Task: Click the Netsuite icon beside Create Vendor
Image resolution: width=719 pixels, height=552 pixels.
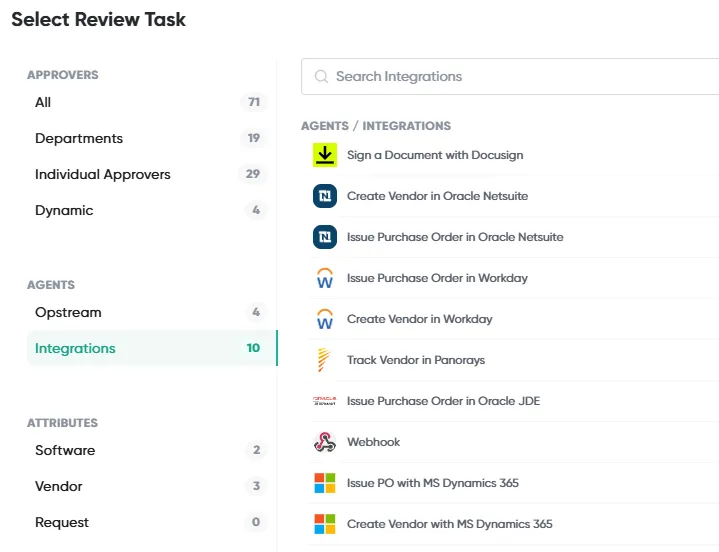Action: 325,196
